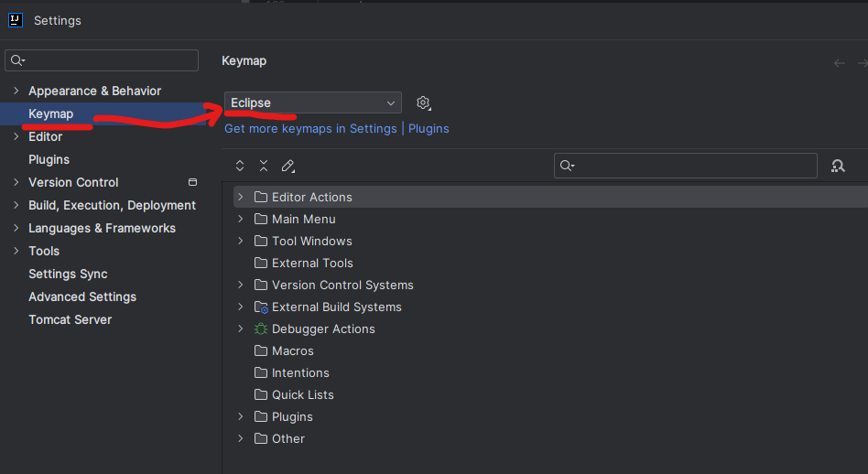Click 'Get more keymaps in Settings' link
The image size is (868, 474).
click(x=310, y=129)
